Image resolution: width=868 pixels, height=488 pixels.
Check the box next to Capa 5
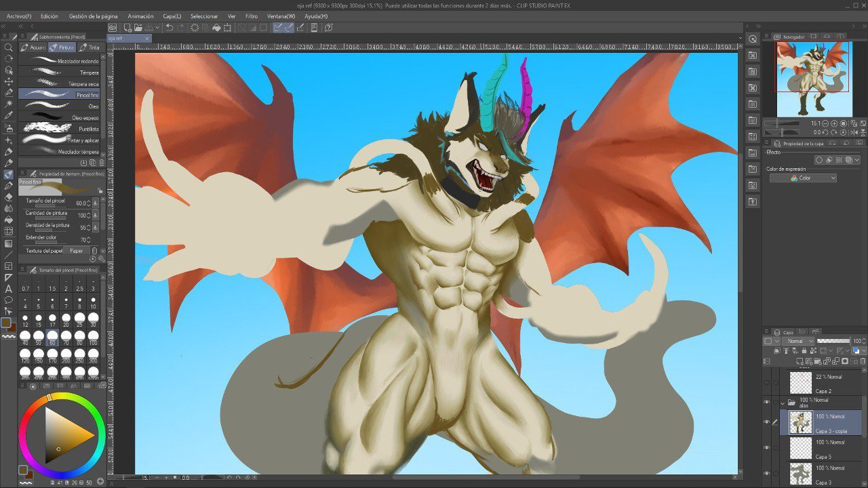coord(776,447)
